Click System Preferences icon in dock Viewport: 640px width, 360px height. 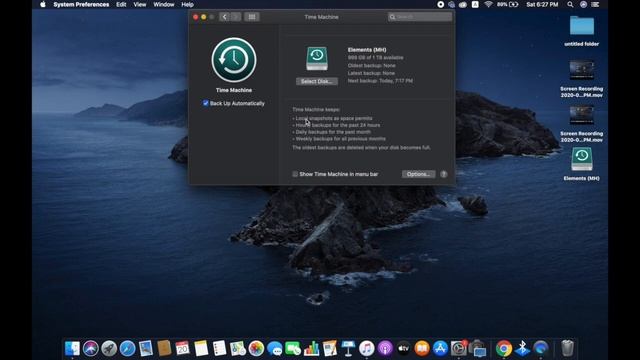pos(458,349)
